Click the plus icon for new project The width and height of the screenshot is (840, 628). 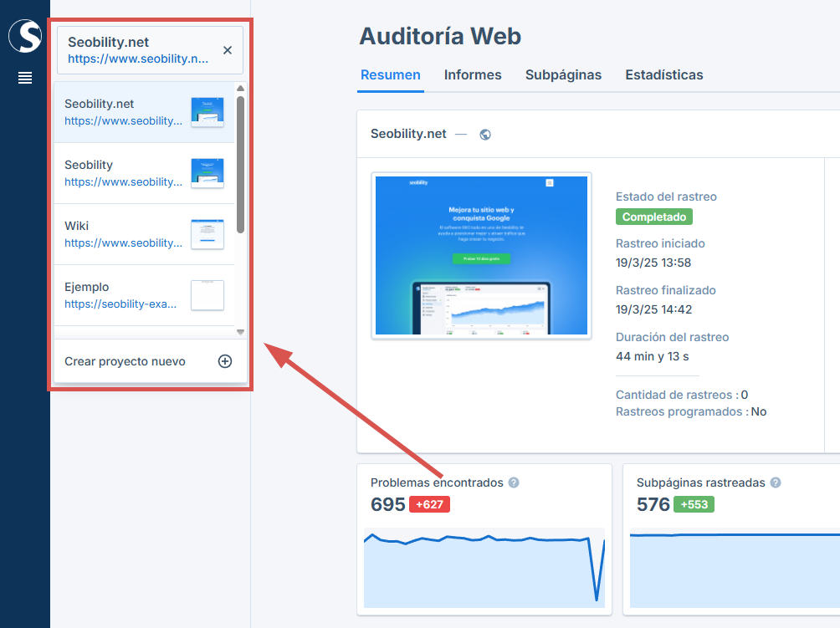click(x=225, y=361)
